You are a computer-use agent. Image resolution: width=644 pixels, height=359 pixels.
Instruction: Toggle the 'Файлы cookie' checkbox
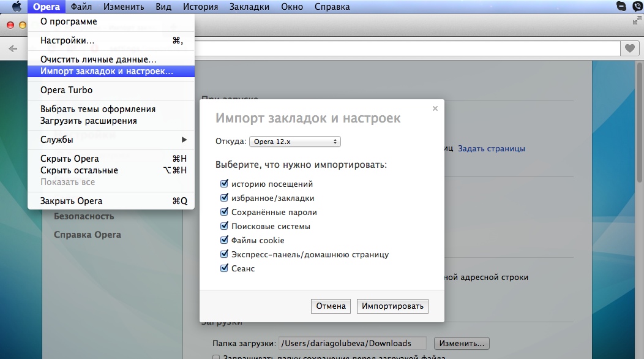click(x=224, y=240)
